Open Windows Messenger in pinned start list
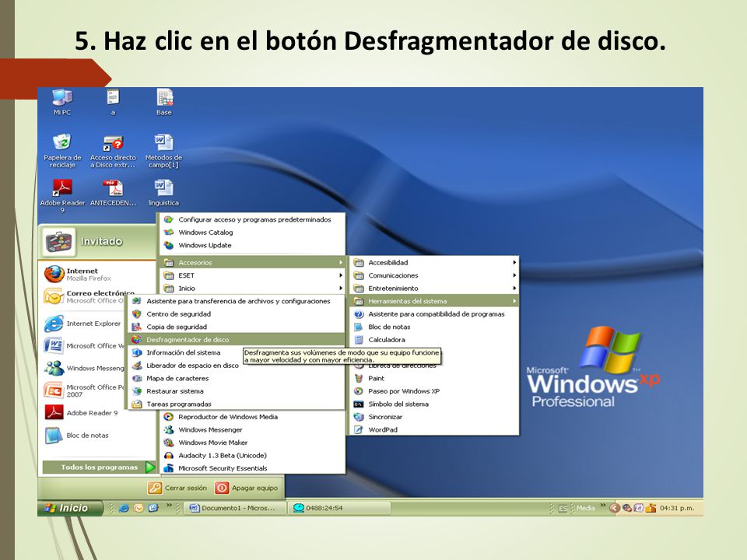 (84, 368)
